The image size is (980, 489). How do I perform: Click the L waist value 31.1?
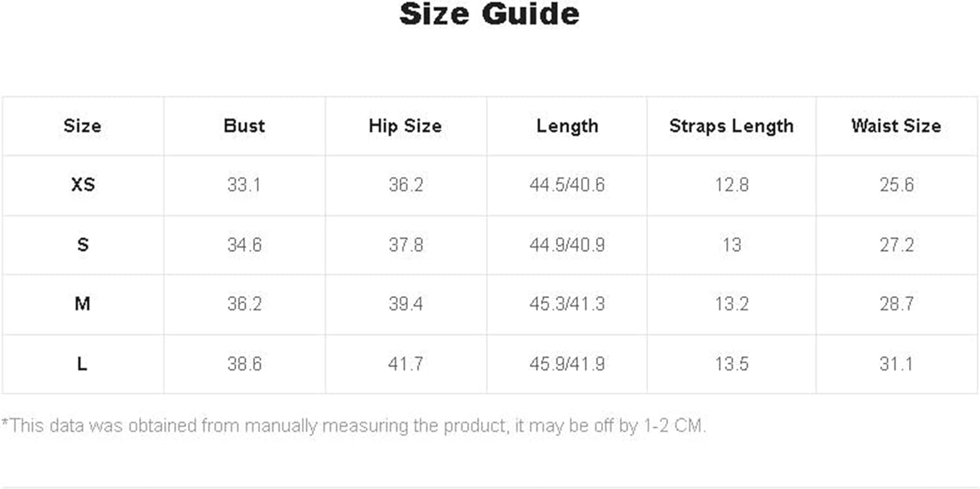pos(896,364)
